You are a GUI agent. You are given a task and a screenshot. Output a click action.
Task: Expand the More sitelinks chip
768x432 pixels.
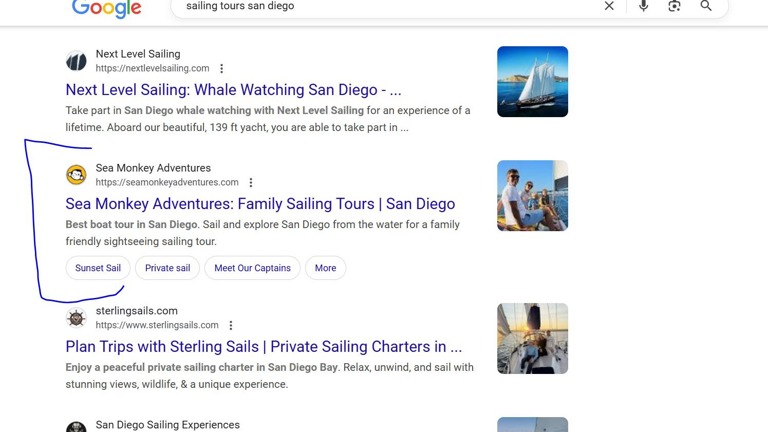325,268
